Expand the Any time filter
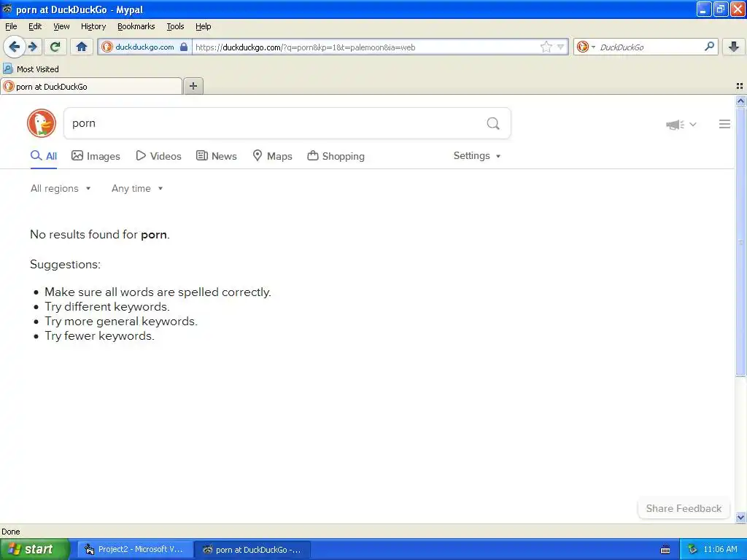 point(137,189)
